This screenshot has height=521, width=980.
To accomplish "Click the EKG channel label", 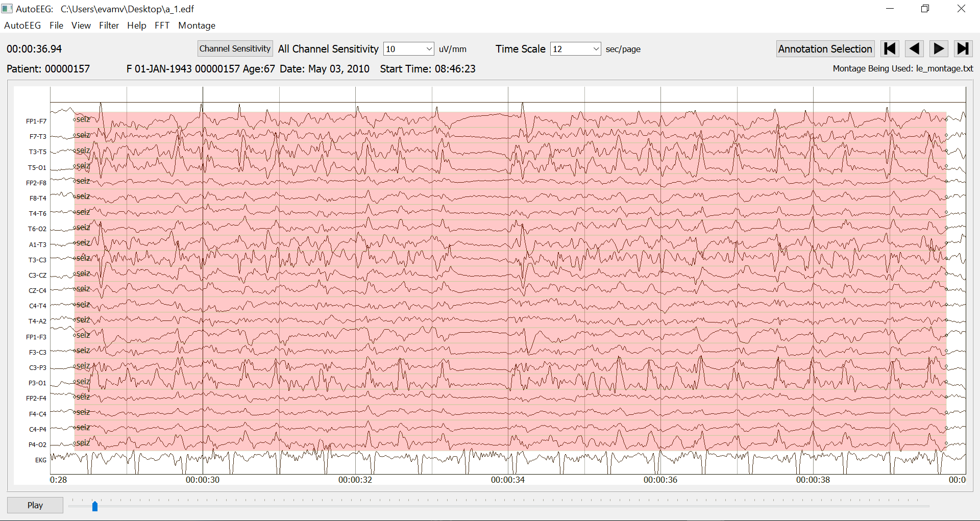I will [41, 460].
